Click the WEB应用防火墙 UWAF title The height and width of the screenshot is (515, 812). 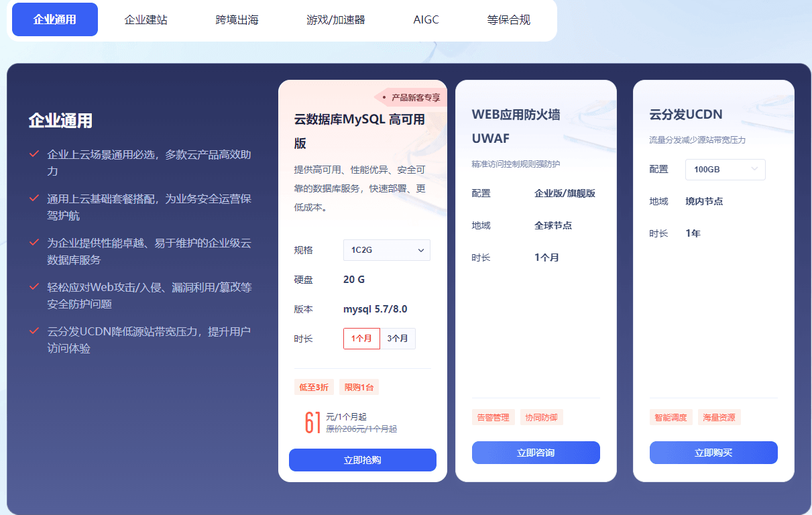coord(516,126)
